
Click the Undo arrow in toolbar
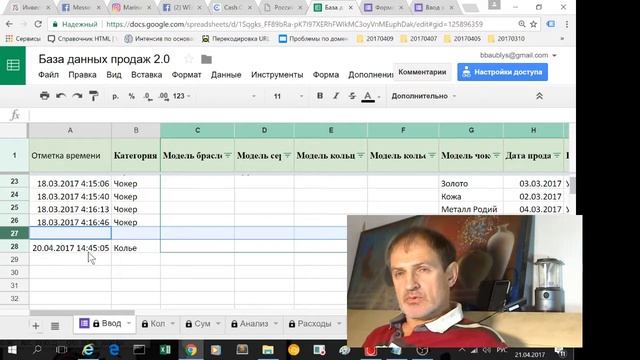click(x=61, y=96)
